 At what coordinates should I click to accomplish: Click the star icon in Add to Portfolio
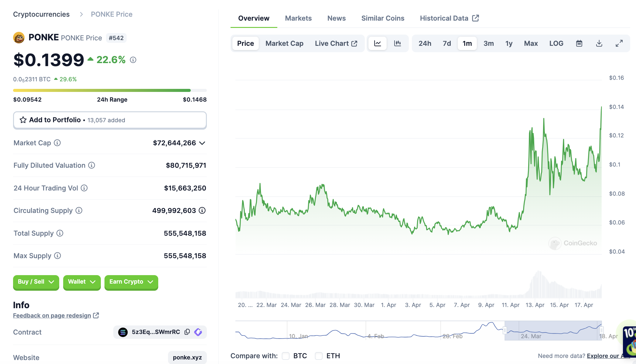coord(23,120)
